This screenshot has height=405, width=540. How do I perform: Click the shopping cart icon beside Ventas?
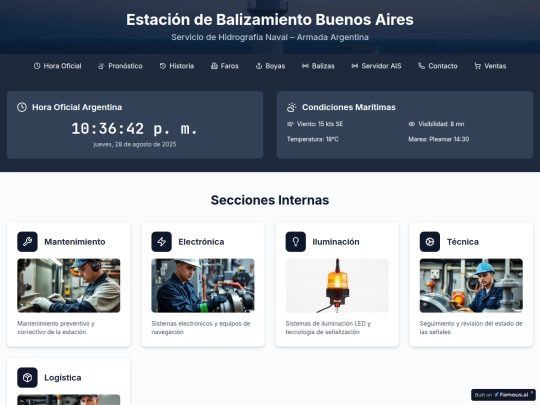point(478,66)
